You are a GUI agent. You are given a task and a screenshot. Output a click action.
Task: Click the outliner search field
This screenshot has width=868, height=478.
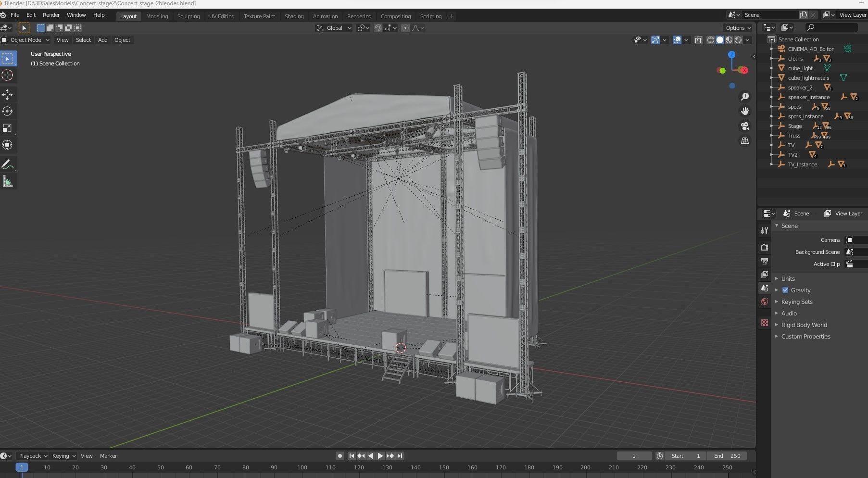[x=831, y=27]
